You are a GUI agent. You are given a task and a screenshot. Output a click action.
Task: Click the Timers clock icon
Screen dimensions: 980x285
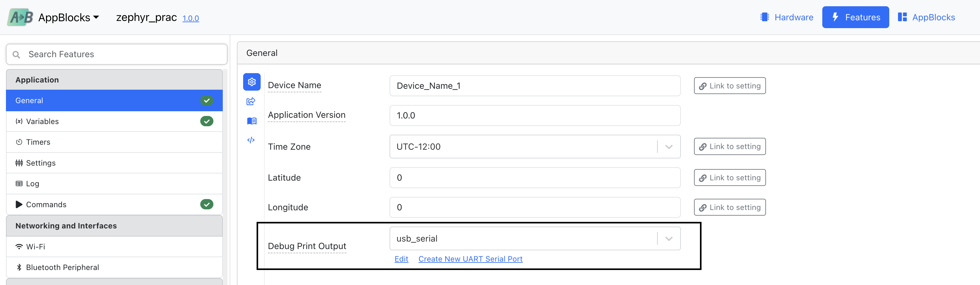coord(19,142)
